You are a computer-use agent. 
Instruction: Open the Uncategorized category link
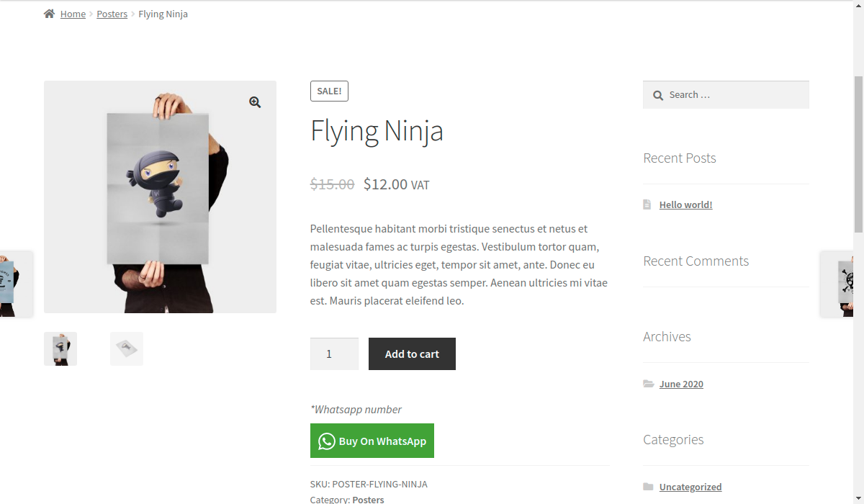tap(690, 487)
